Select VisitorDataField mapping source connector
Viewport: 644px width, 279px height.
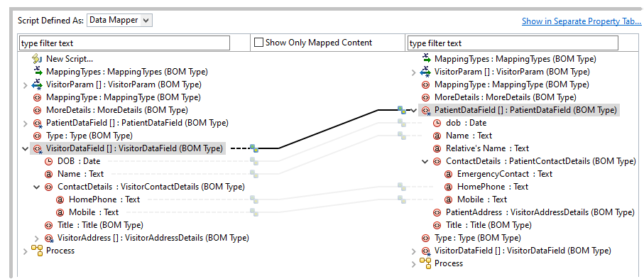coord(255,148)
